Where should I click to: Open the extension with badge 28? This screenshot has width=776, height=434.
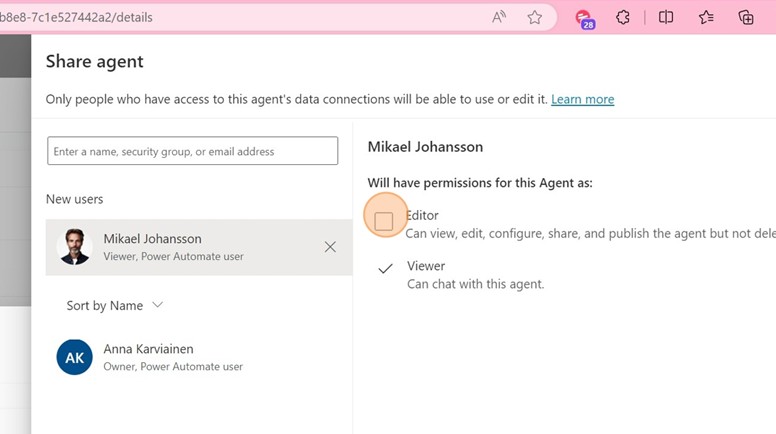coord(584,17)
